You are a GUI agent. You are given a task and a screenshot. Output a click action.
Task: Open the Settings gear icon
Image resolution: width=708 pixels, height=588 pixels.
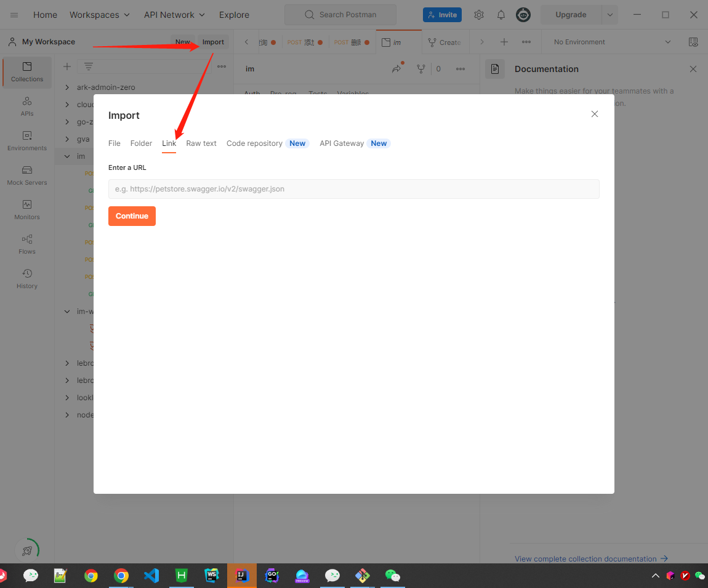tap(478, 15)
